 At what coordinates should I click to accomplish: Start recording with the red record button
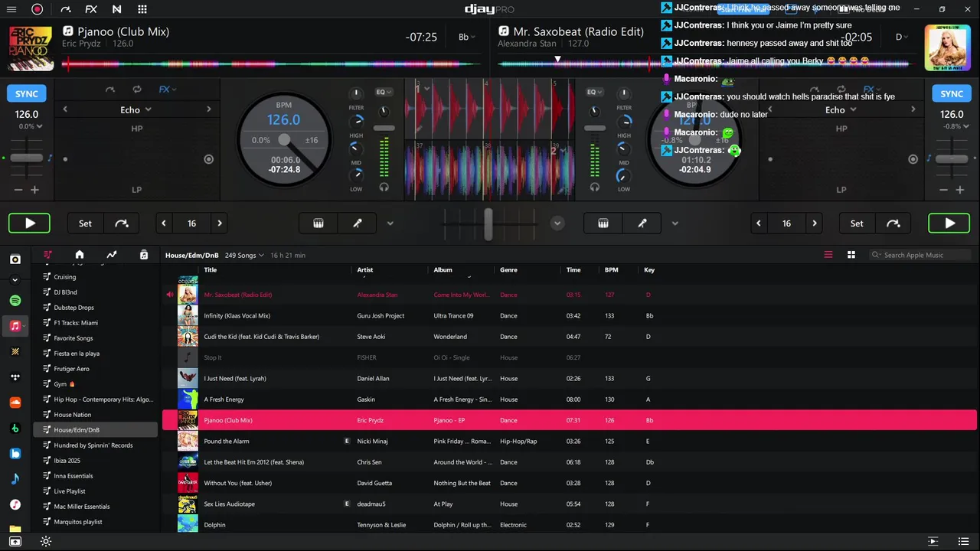point(37,9)
